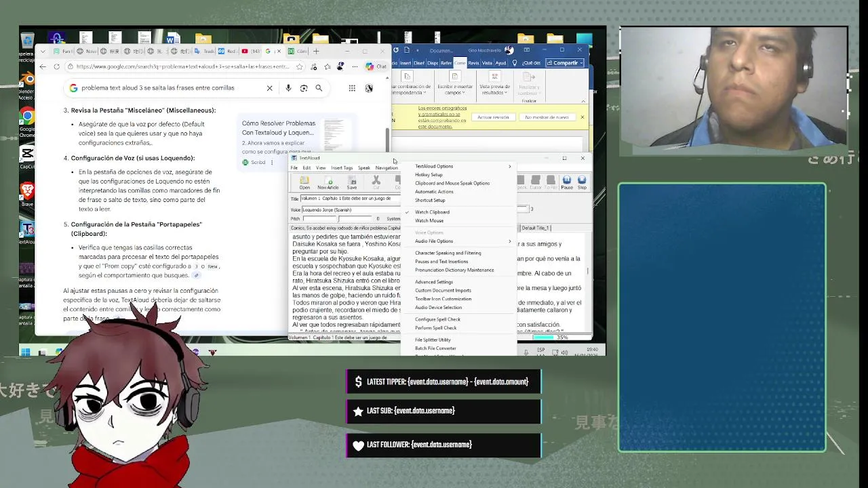Clear the Google search box text

pos(269,87)
